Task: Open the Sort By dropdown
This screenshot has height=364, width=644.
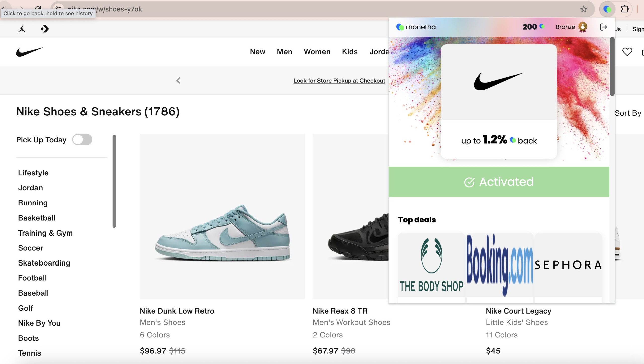Action: (x=628, y=113)
